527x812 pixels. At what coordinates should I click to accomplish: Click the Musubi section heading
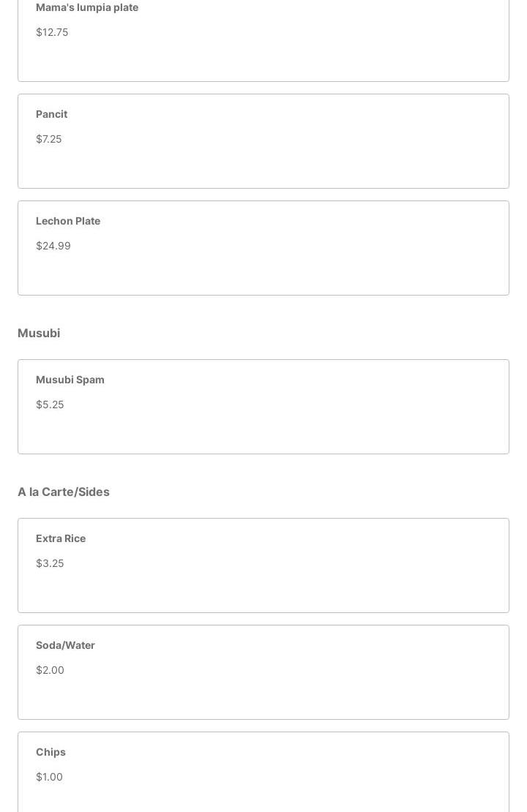click(x=39, y=333)
